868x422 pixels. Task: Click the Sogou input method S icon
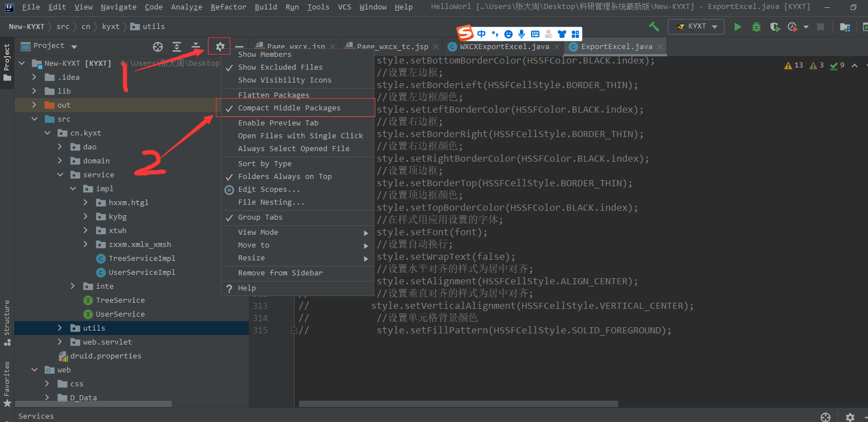coord(465,34)
